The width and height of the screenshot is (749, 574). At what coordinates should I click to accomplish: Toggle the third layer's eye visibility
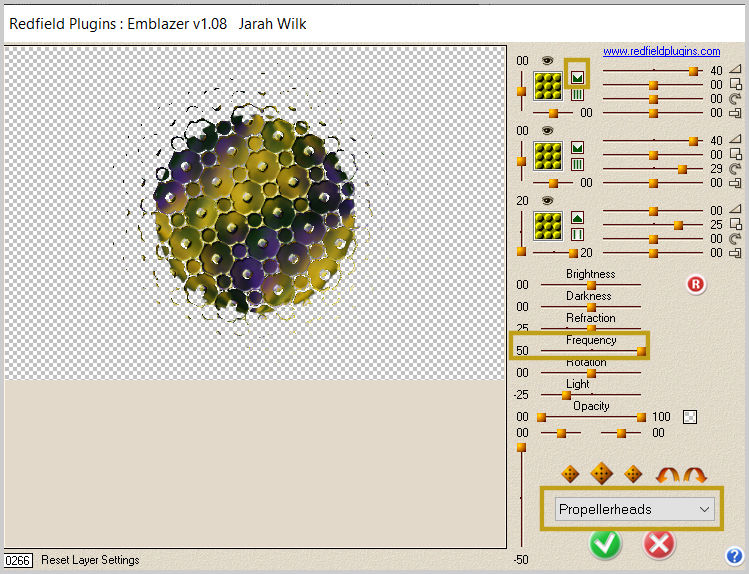(x=547, y=201)
